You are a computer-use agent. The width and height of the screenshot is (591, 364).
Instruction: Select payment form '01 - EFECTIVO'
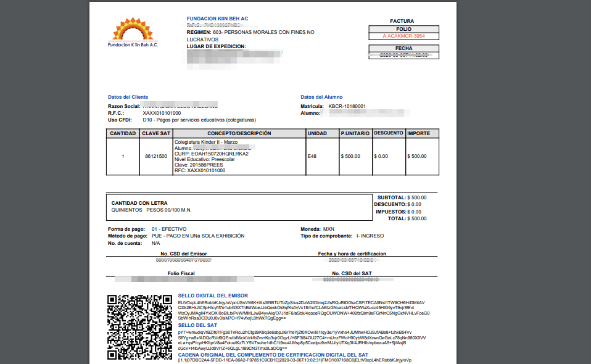pyautogui.click(x=169, y=229)
